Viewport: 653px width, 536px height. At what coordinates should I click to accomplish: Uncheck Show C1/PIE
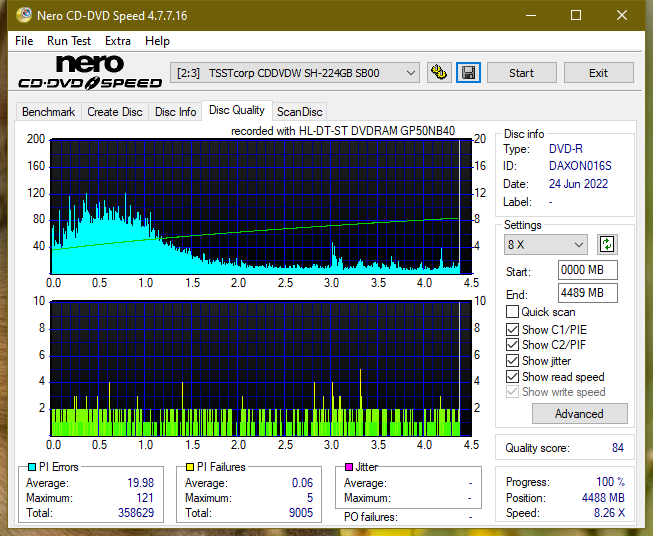pyautogui.click(x=512, y=329)
